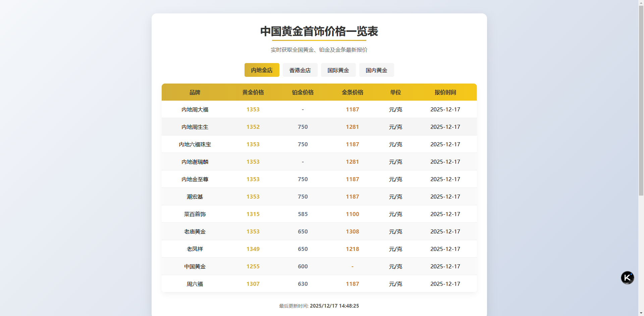The image size is (644, 316).
Task: Select the 国内黄金 tab
Action: (x=376, y=70)
